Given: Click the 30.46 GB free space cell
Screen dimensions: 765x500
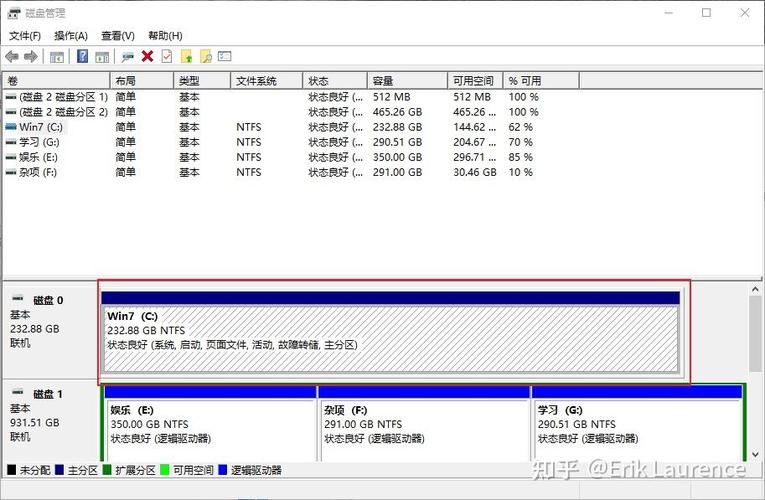Looking at the screenshot, I should tap(475, 172).
